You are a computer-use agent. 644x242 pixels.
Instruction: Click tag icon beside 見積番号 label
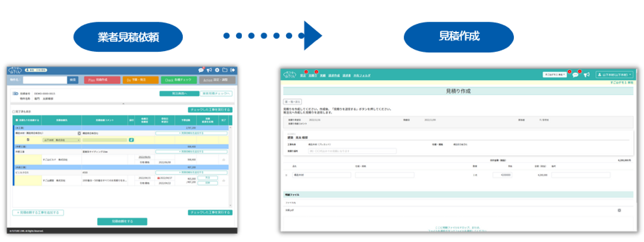click(15, 93)
